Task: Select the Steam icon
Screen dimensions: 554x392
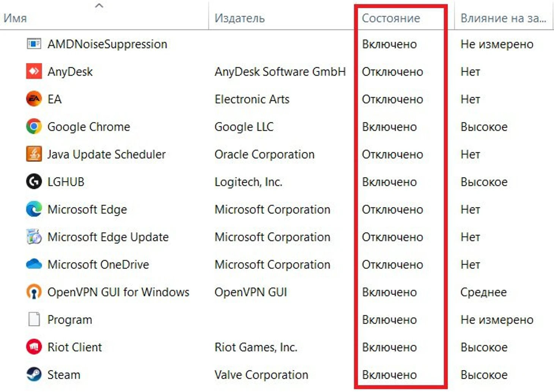Action: coord(34,375)
